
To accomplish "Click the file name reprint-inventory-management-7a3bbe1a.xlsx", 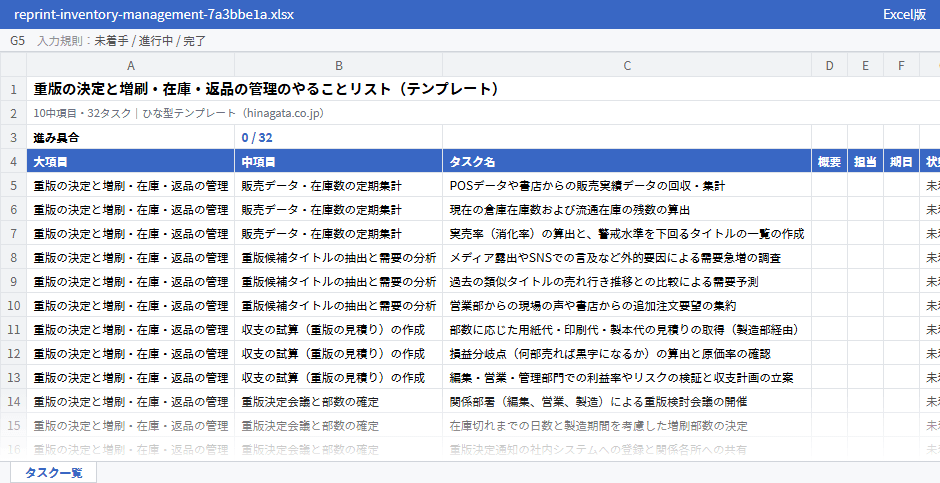I will point(154,14).
